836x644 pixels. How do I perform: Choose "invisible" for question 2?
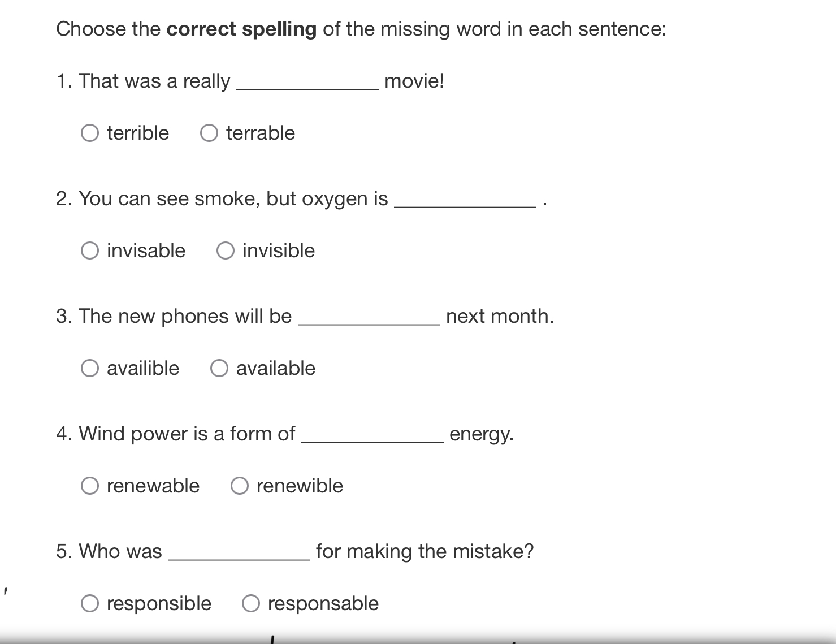coord(226,250)
